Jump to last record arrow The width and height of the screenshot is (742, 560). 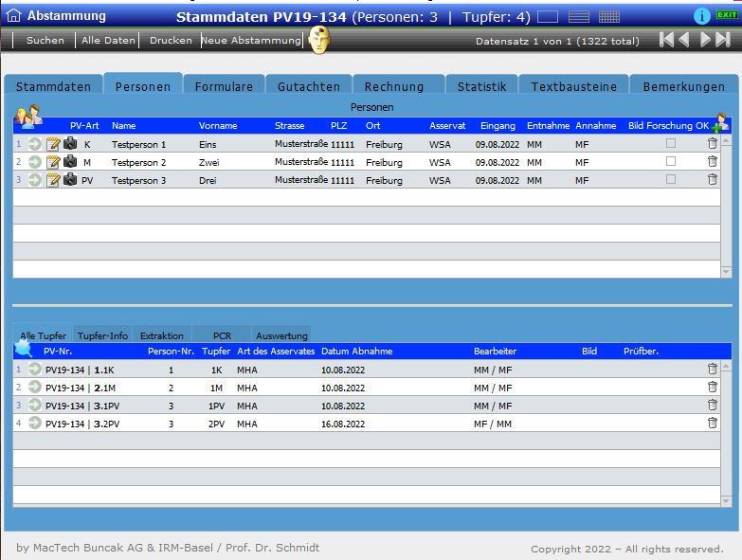click(723, 40)
